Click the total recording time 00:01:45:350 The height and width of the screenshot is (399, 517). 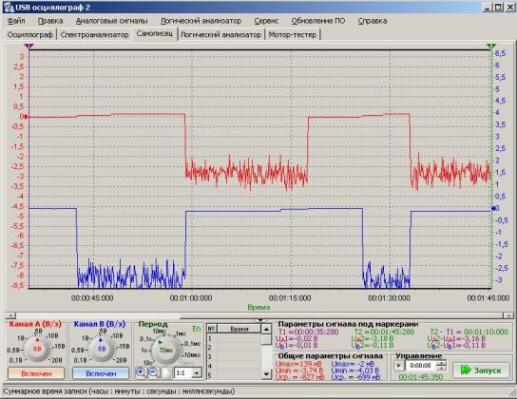pyautogui.click(x=421, y=377)
